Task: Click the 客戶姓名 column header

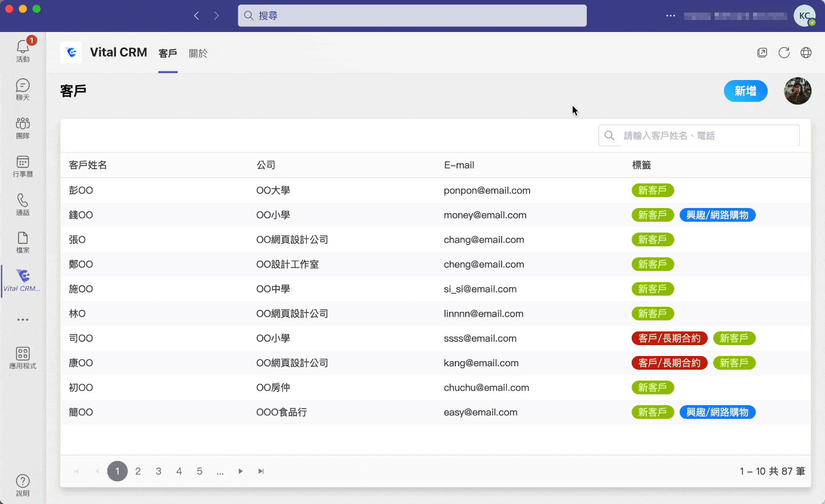Action: click(x=88, y=165)
